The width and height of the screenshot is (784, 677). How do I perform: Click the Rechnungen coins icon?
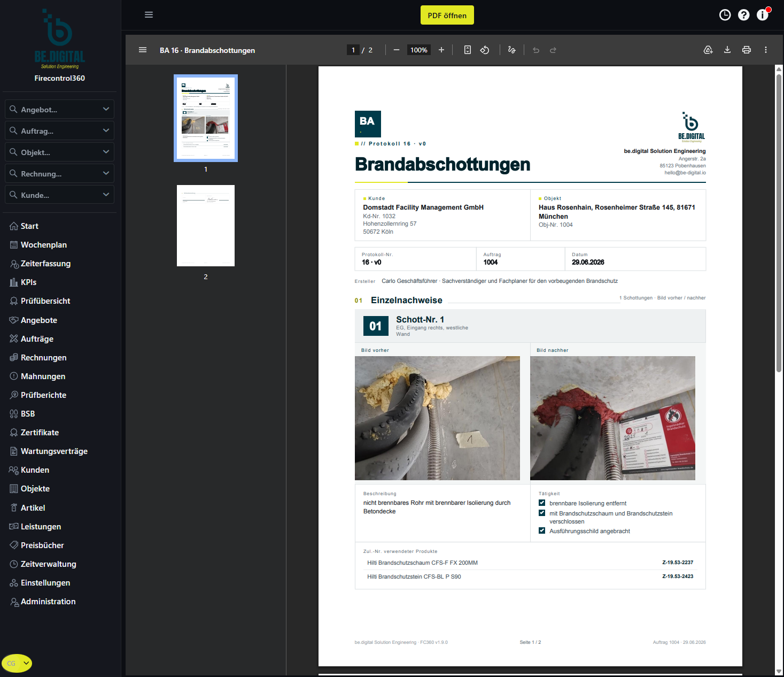pos(14,357)
